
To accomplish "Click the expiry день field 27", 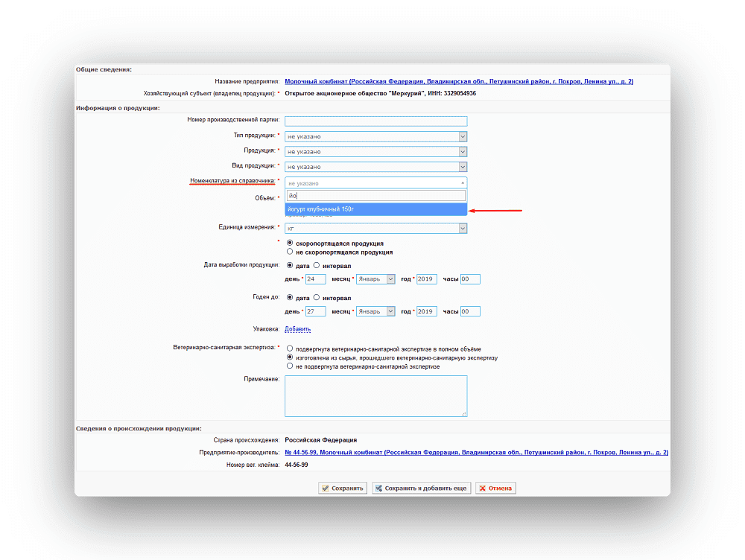I will [x=315, y=311].
